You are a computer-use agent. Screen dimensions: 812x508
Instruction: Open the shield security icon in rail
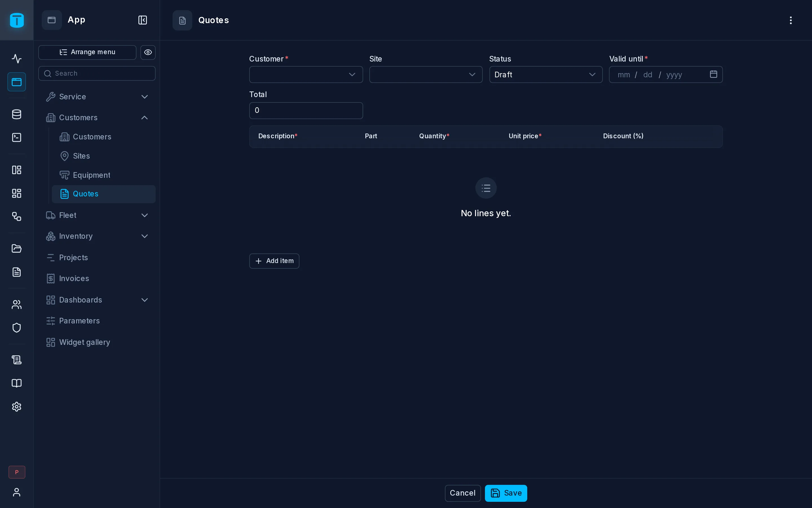17,328
